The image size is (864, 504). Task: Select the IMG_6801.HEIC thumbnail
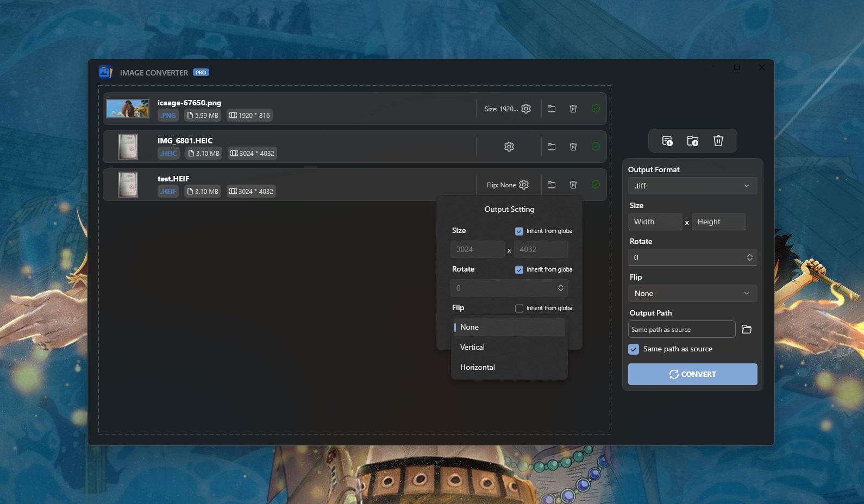128,147
